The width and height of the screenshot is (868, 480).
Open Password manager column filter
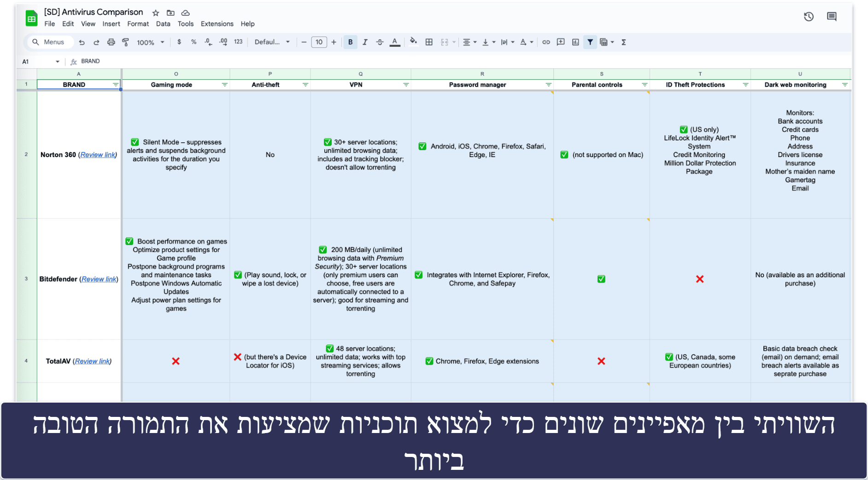548,85
